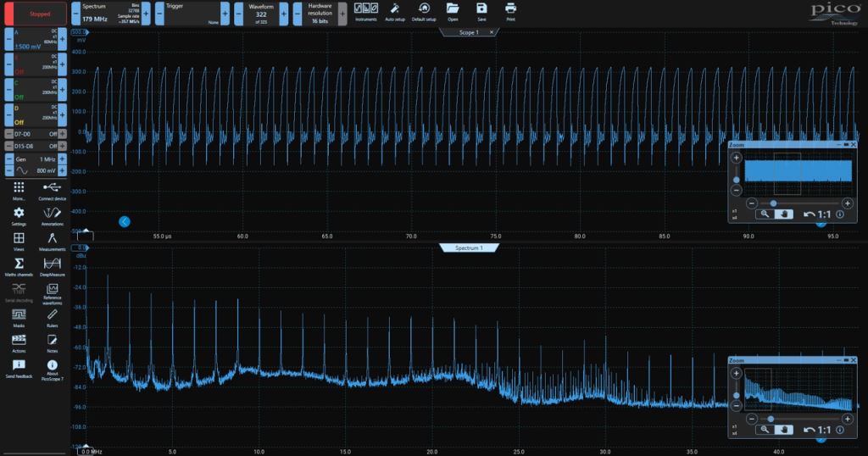This screenshot has height=456, width=868.
Task: Show info in Scope Zoom panel
Action: coord(840,214)
